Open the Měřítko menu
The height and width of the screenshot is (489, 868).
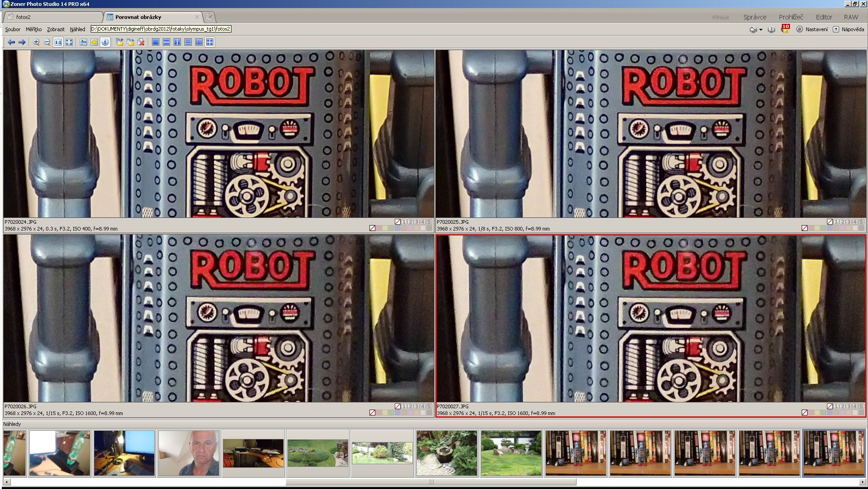tap(33, 29)
